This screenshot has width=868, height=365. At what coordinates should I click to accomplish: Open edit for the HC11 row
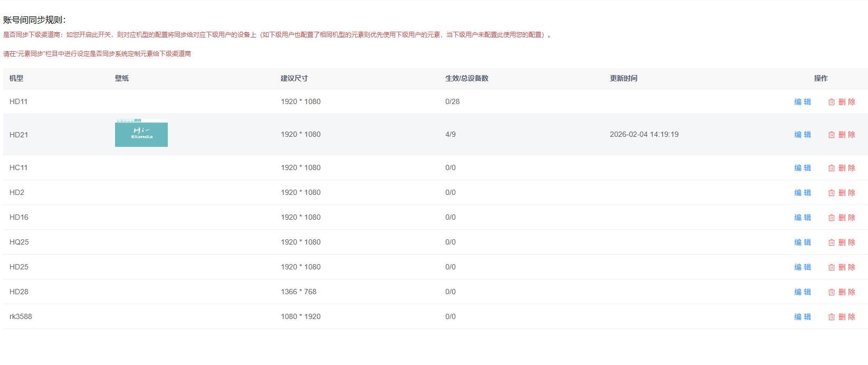(x=803, y=168)
